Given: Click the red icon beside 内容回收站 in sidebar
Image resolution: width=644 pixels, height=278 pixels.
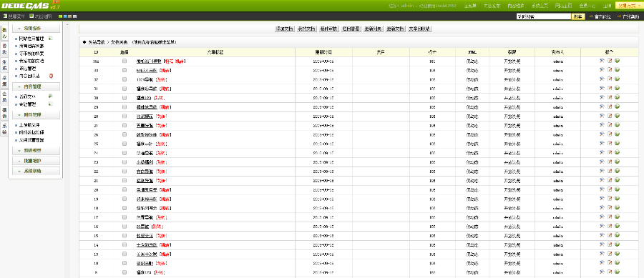Looking at the screenshot, I should (51, 76).
